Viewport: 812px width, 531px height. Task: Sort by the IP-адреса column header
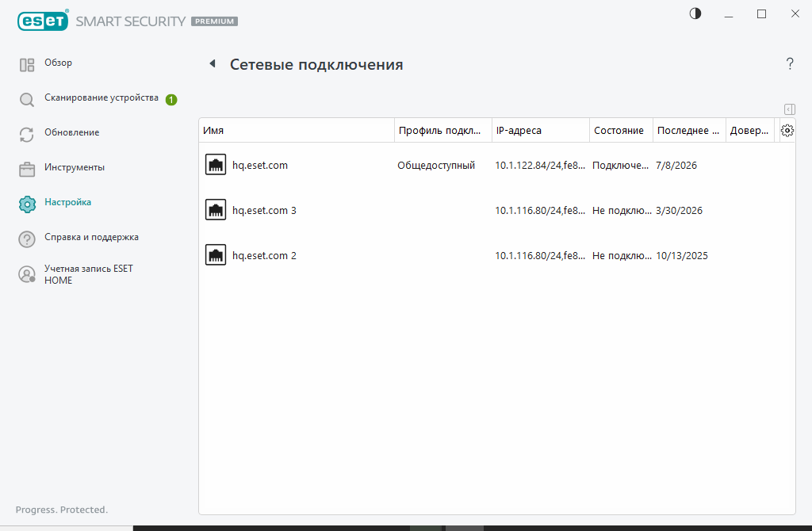tap(541, 131)
